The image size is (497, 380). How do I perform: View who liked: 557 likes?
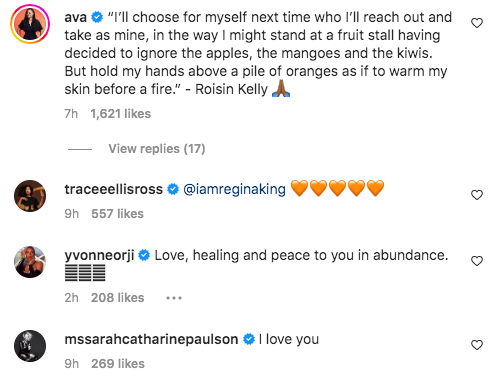(x=117, y=214)
